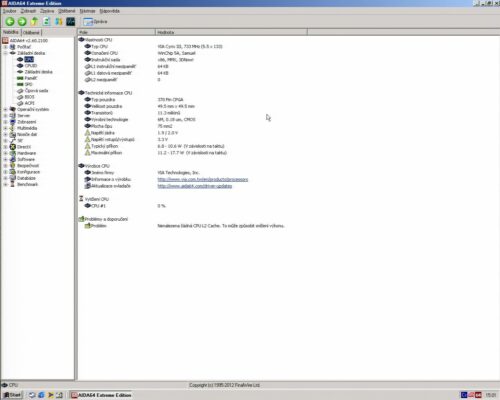Click the Favorites toolbar icon next to Refresh
This screenshot has height=400, width=500.
pos(59,22)
